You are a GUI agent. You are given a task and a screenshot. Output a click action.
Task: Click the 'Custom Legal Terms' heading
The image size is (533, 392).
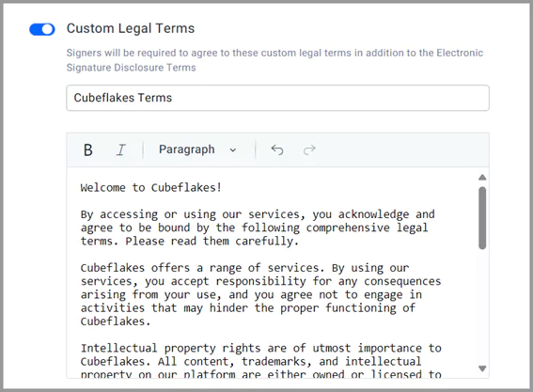click(131, 28)
